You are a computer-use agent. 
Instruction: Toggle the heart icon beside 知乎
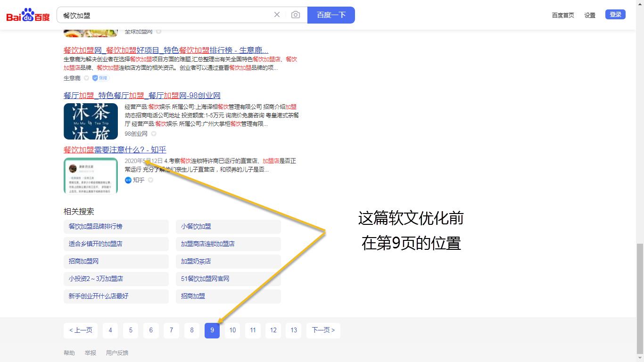tap(150, 180)
